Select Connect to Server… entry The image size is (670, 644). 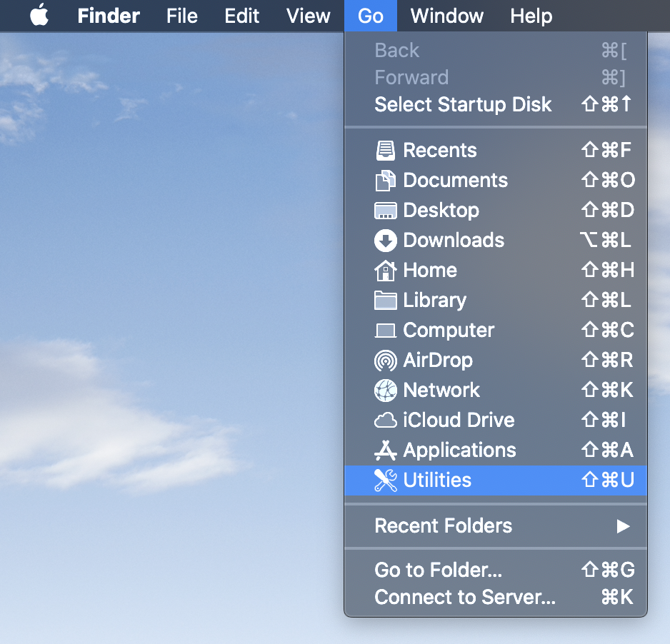tap(464, 598)
